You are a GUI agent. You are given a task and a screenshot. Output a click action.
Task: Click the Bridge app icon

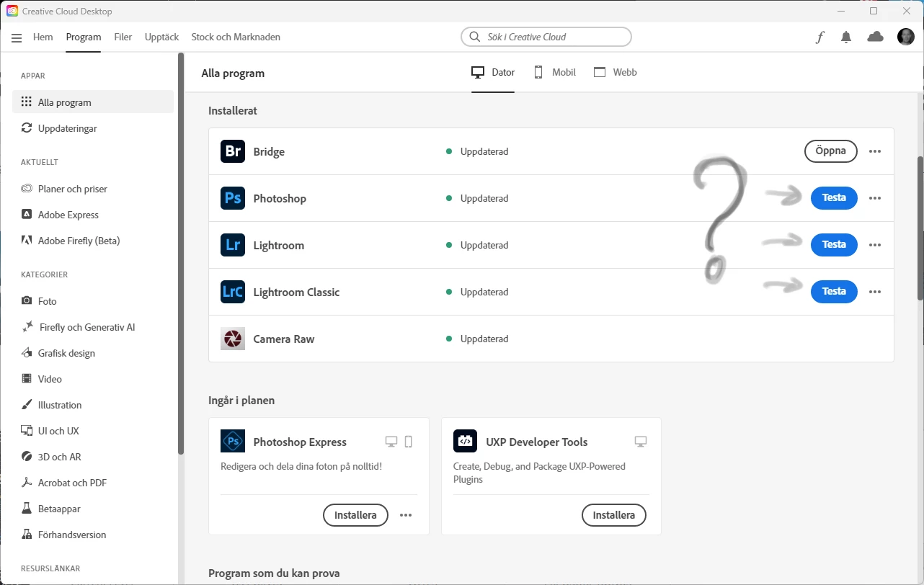[233, 151]
